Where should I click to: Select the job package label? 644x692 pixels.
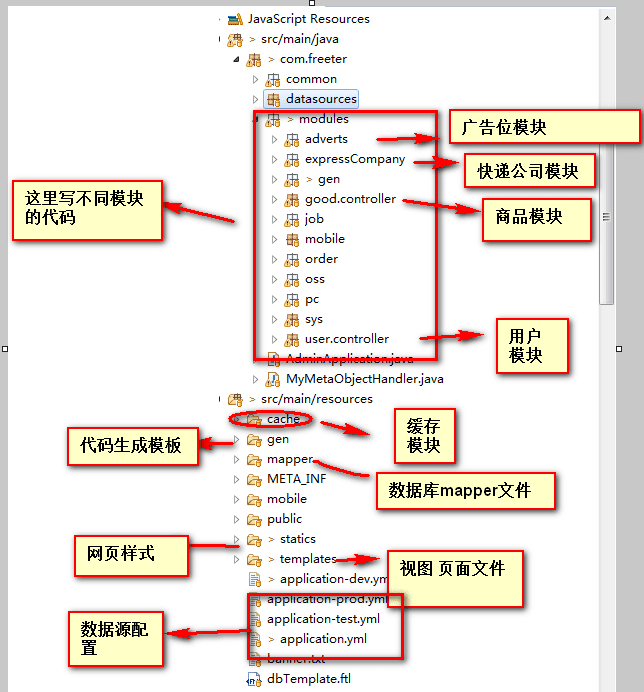(314, 219)
